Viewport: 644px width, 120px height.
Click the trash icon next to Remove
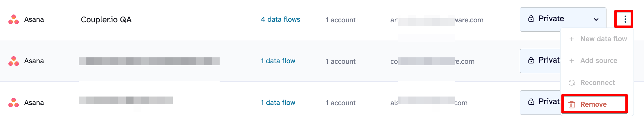572,104
